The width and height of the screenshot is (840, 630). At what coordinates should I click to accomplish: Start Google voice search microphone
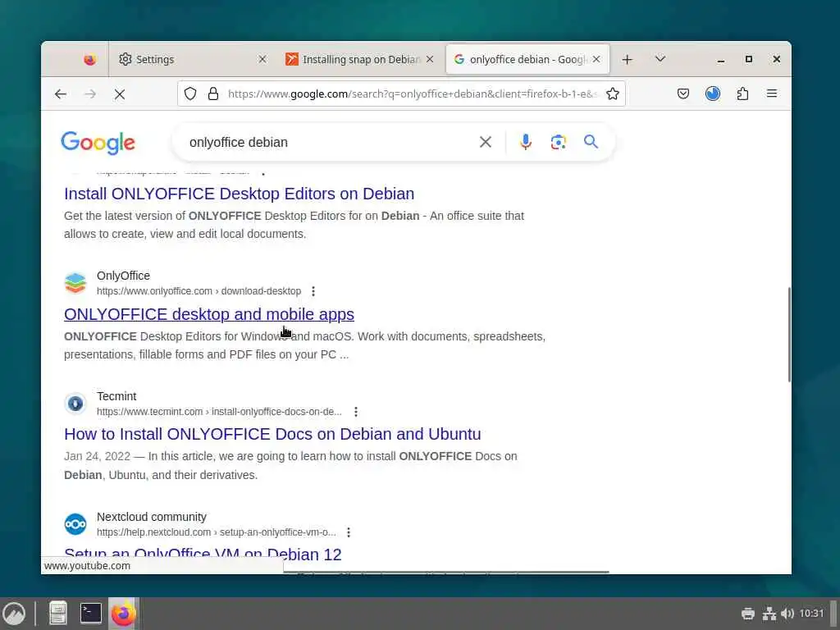pos(526,141)
